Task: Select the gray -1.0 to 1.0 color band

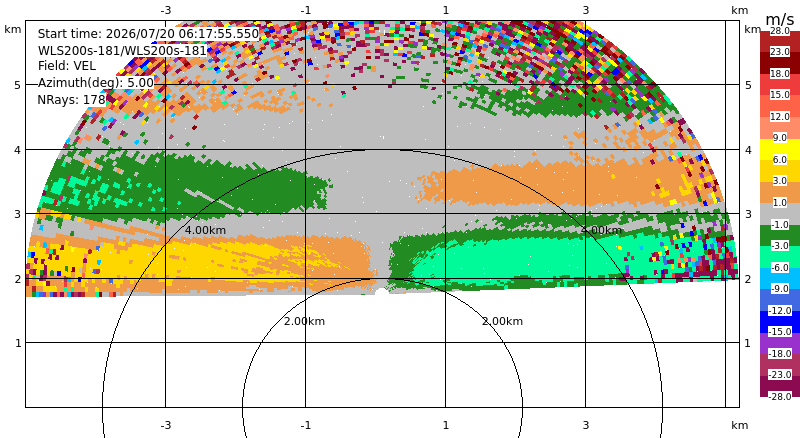Action: (780, 214)
